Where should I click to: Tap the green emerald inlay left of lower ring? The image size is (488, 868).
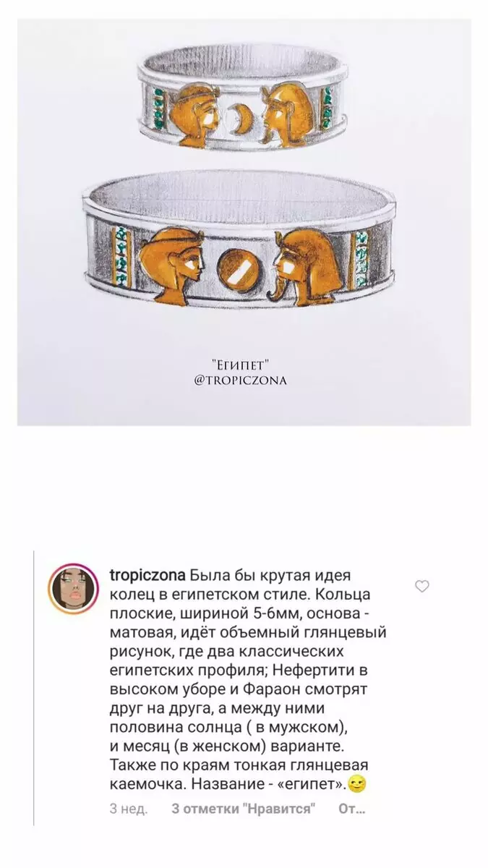pyautogui.click(x=121, y=254)
